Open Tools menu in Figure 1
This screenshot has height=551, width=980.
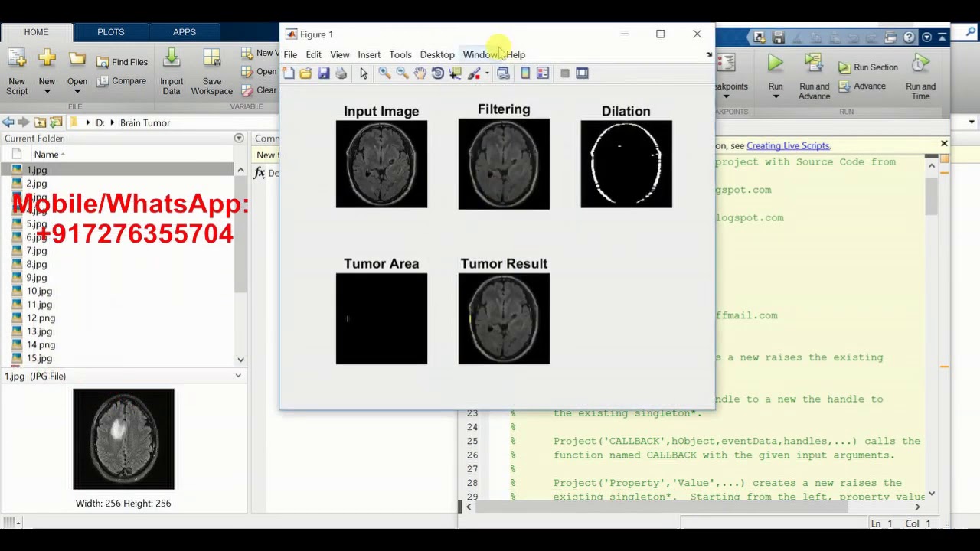click(x=400, y=54)
